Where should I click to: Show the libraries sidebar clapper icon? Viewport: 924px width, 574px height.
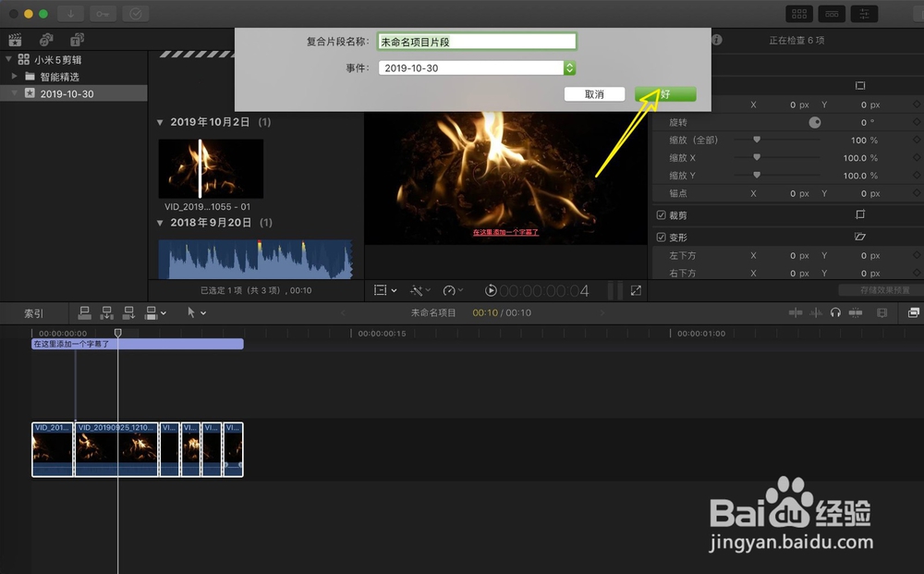[x=15, y=40]
